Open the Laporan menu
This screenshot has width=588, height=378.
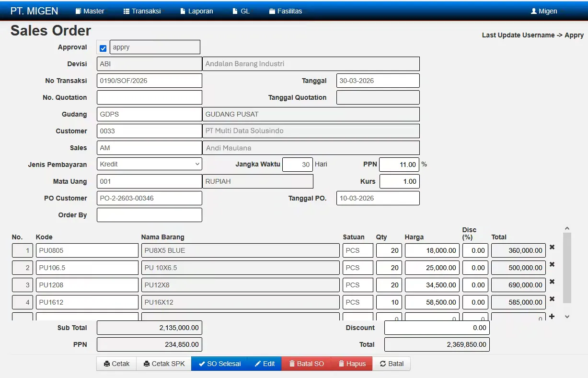[x=196, y=11]
